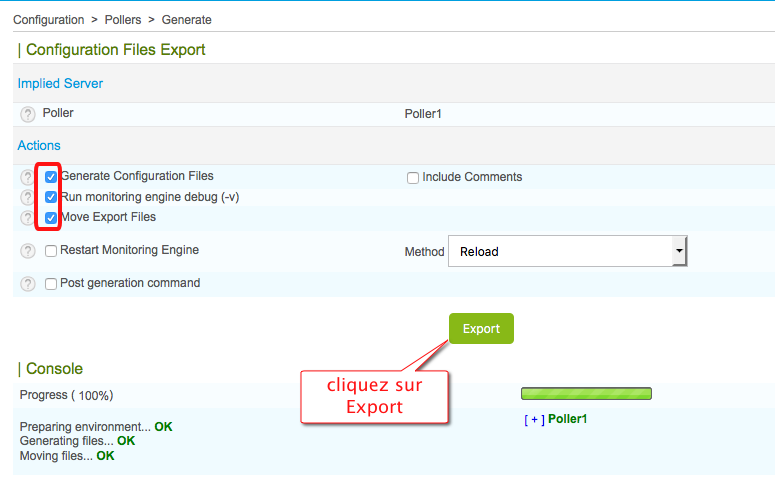Click the Method dropdown arrow

tap(679, 252)
